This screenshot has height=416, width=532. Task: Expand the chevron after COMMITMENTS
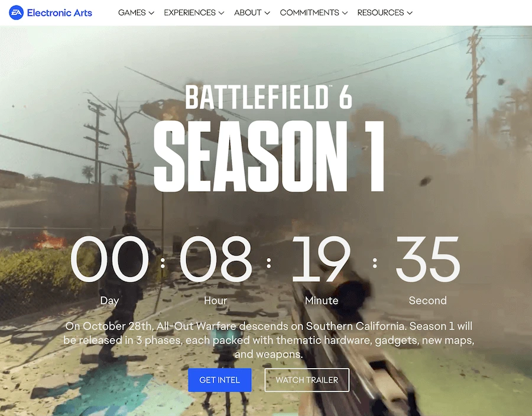[345, 13]
